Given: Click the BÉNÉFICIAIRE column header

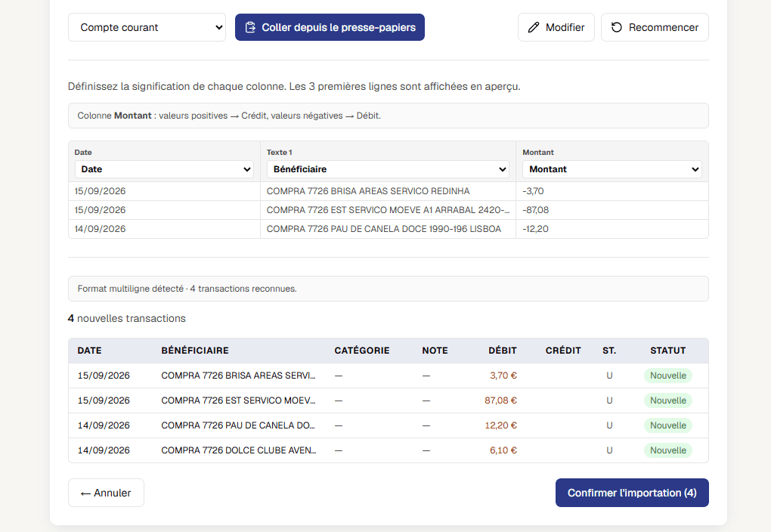Looking at the screenshot, I should coord(195,351).
